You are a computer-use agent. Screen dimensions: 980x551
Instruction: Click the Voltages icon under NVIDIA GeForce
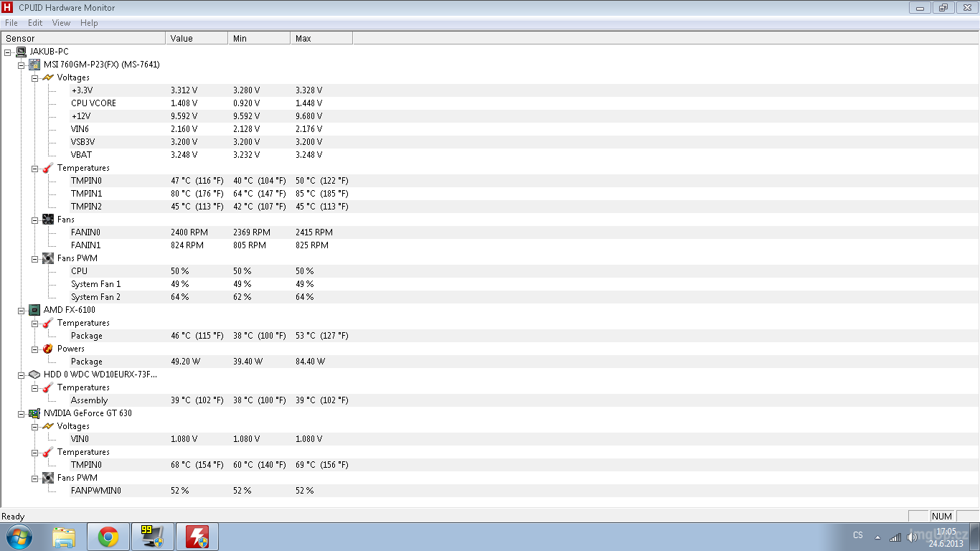click(48, 426)
